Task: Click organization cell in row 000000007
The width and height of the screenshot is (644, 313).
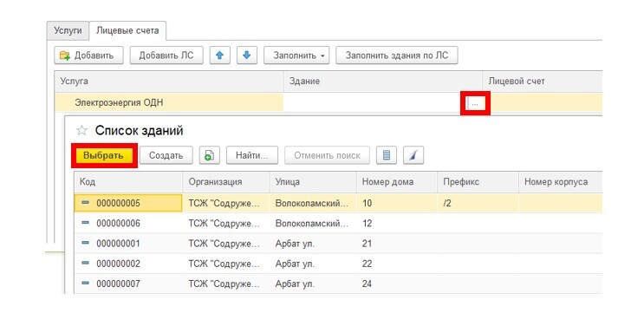Action: pyautogui.click(x=226, y=284)
